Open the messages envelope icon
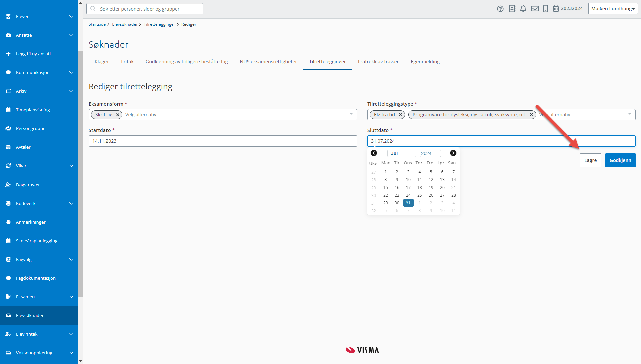This screenshot has width=641, height=364. click(x=535, y=9)
